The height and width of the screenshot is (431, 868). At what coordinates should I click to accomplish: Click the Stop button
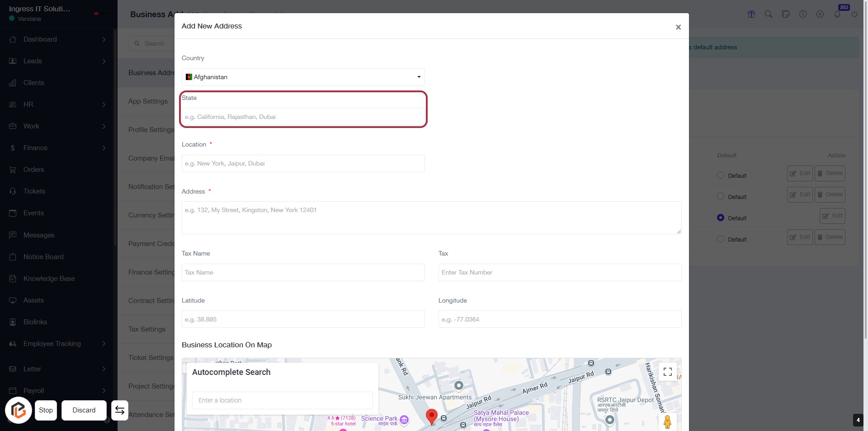(x=46, y=410)
